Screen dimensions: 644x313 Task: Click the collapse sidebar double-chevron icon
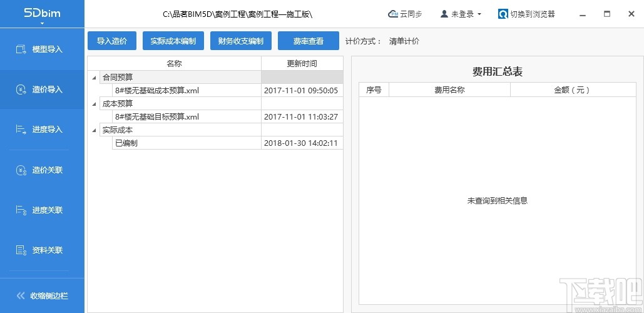coord(21,295)
